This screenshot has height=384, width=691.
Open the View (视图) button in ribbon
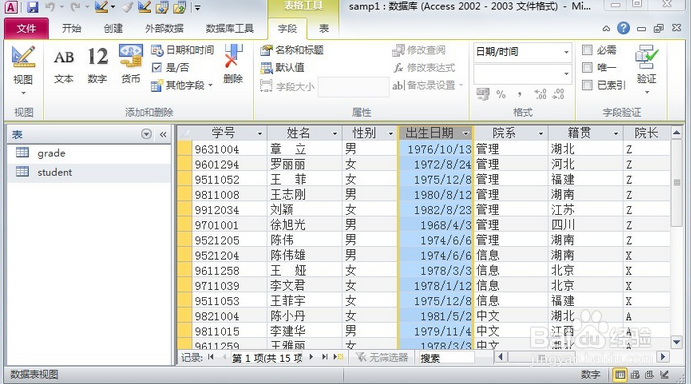[23, 71]
